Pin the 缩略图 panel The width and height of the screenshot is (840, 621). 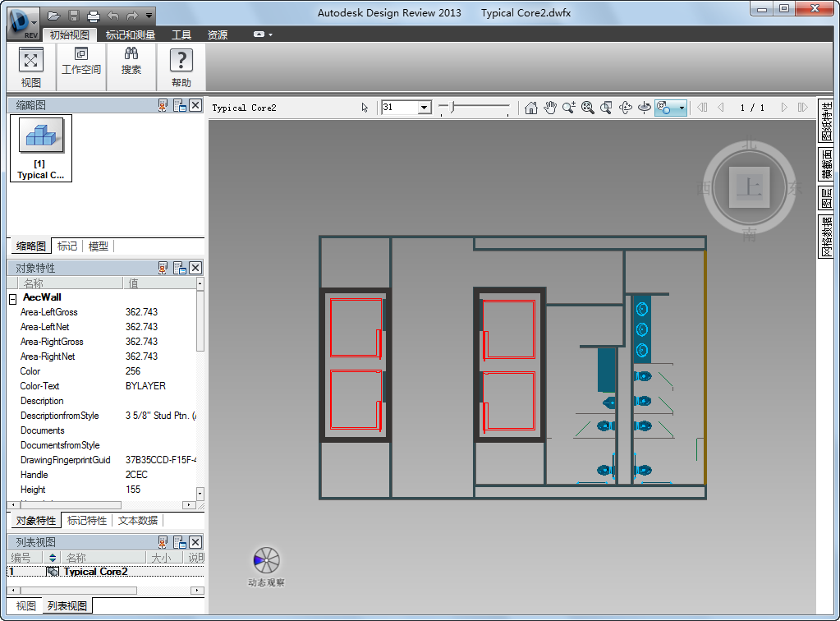coord(163,105)
